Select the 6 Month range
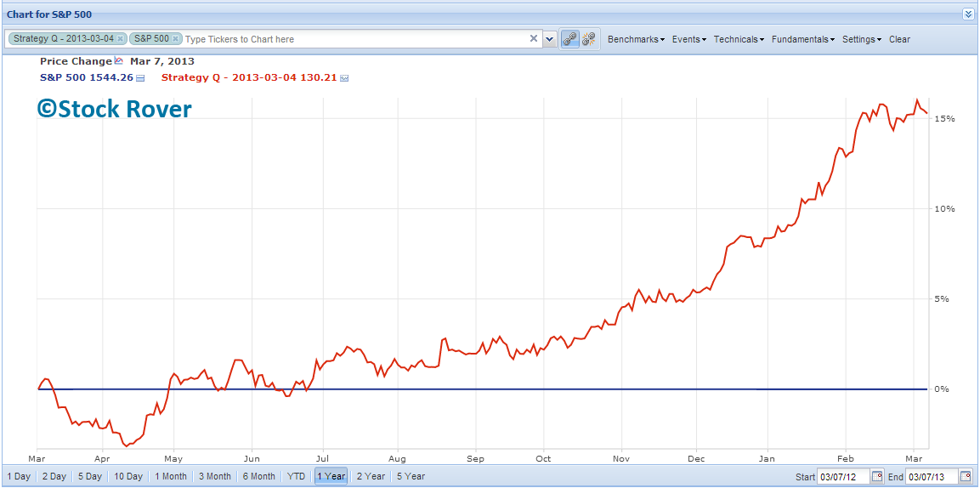The height and width of the screenshot is (488, 980). click(258, 476)
